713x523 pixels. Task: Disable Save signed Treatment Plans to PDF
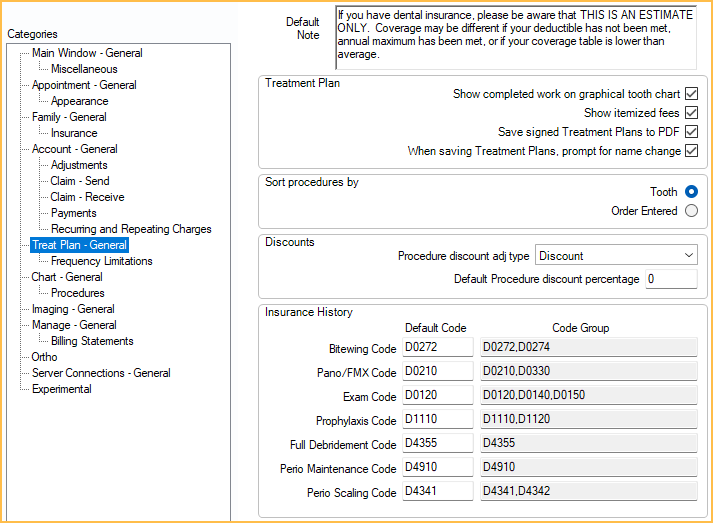pyautogui.click(x=691, y=132)
